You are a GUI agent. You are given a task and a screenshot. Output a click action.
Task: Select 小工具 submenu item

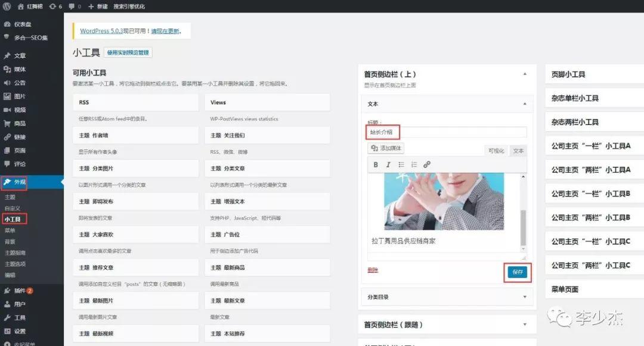tap(13, 219)
